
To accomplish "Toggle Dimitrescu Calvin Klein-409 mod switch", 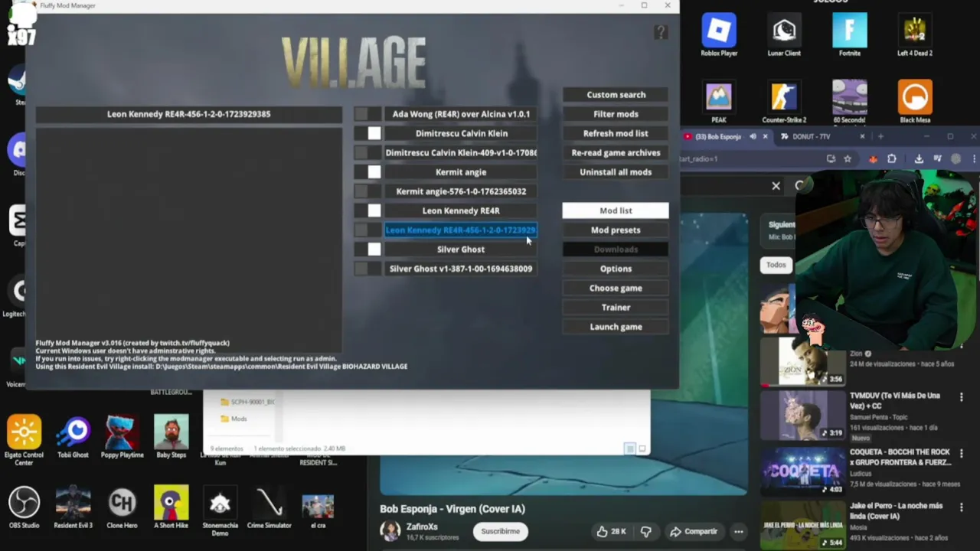I will [x=367, y=152].
